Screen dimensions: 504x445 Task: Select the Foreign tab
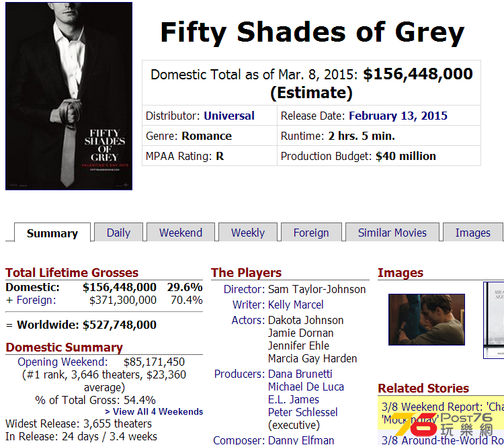pos(311,233)
